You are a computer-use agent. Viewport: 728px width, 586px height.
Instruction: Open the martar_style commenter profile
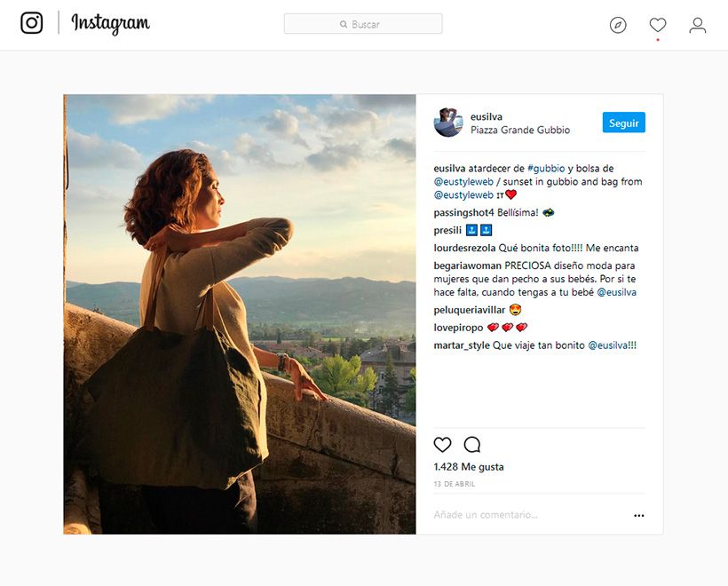462,345
